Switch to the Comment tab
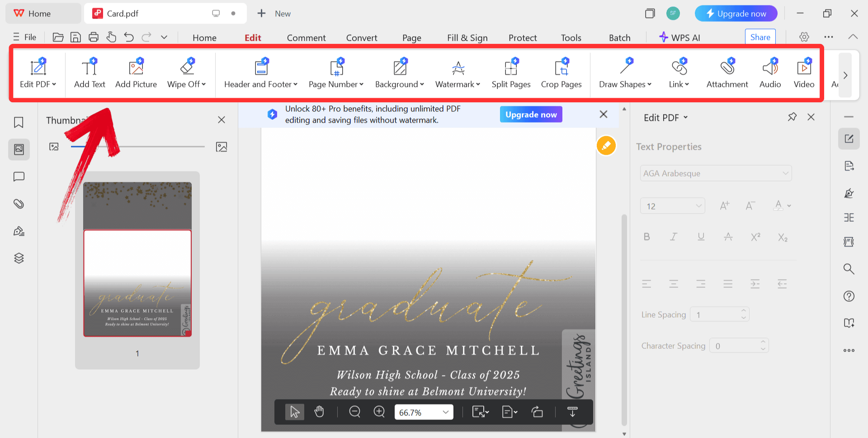The height and width of the screenshot is (438, 868). click(x=306, y=38)
